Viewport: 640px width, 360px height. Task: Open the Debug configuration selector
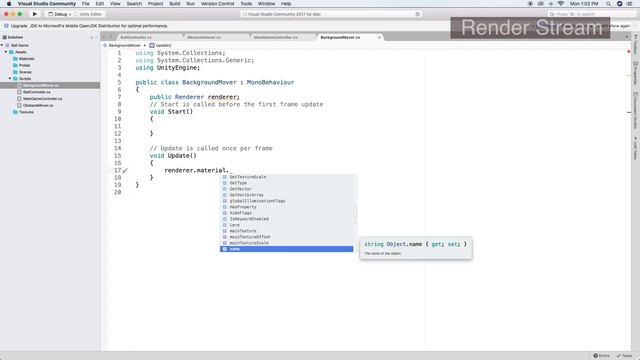60,14
